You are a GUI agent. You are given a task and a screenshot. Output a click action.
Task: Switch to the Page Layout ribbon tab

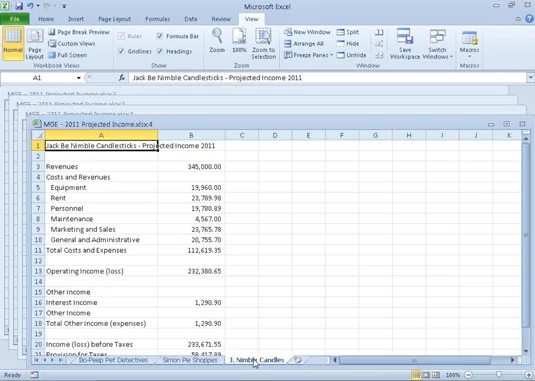114,19
